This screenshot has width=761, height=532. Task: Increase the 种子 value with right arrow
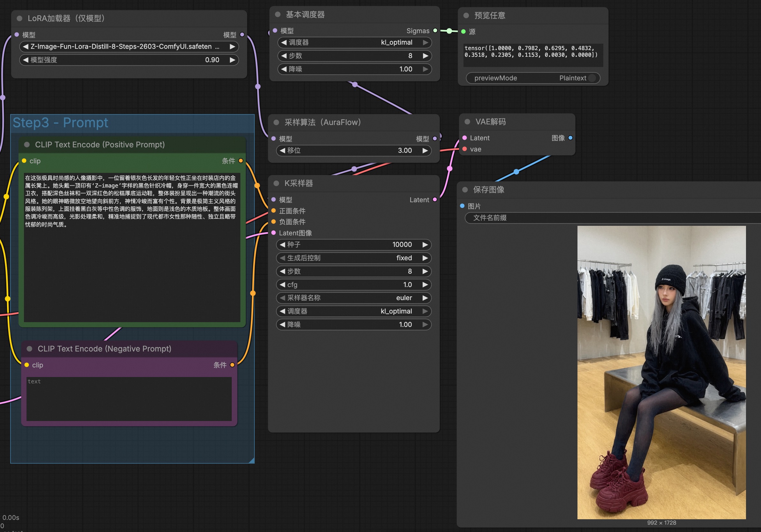coord(425,244)
